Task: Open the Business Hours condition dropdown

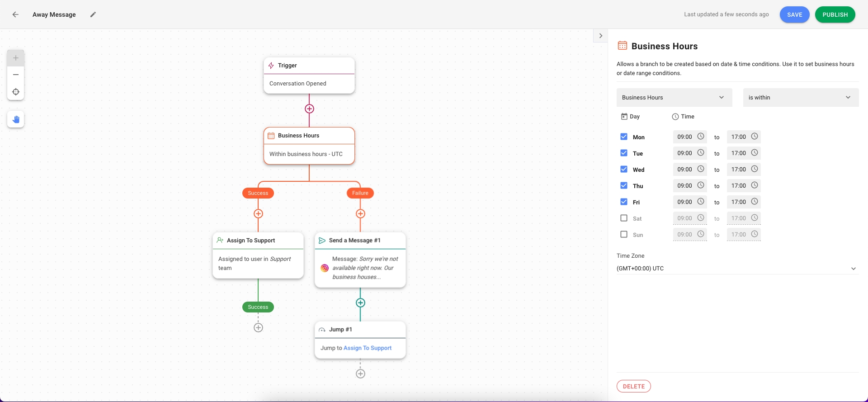Action: coord(674,97)
